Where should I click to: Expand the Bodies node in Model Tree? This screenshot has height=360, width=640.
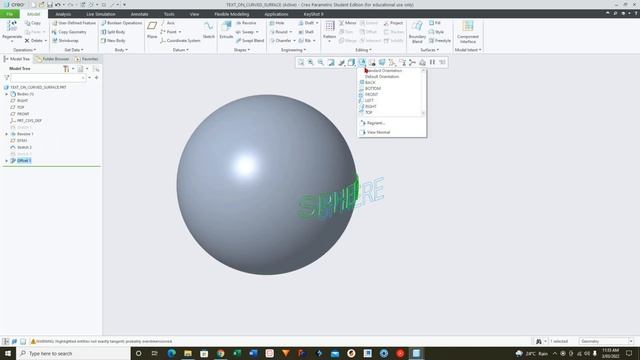[7, 94]
